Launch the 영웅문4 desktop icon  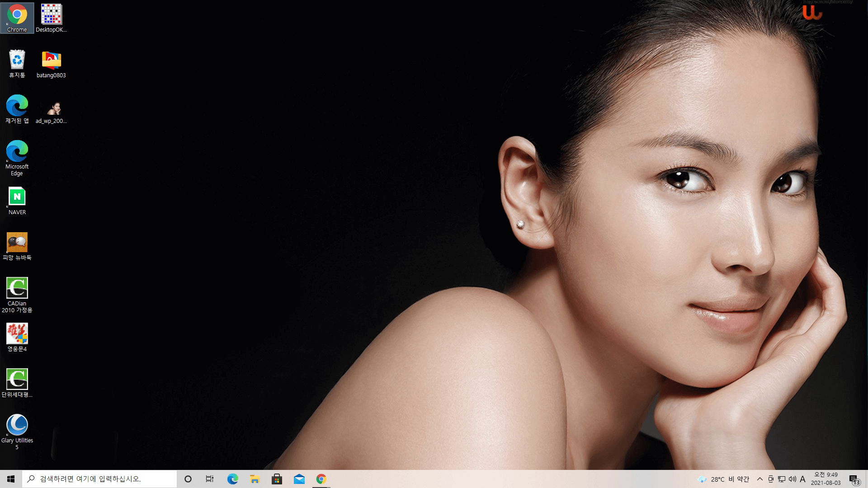[17, 338]
